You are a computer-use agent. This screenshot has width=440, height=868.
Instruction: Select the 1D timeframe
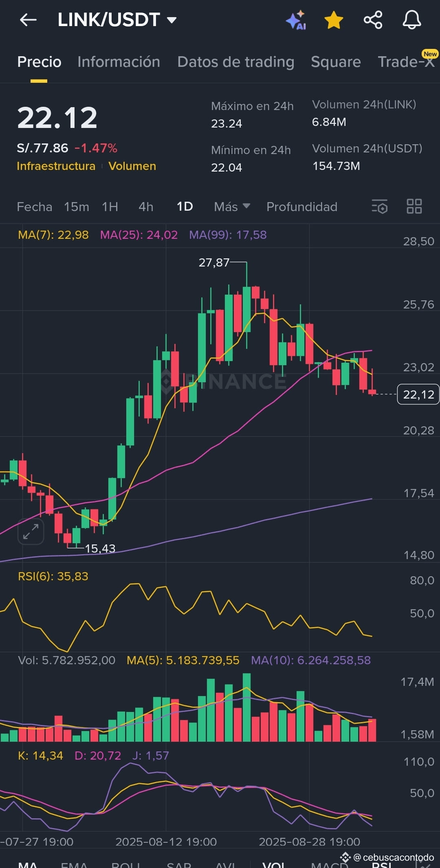pos(185,207)
